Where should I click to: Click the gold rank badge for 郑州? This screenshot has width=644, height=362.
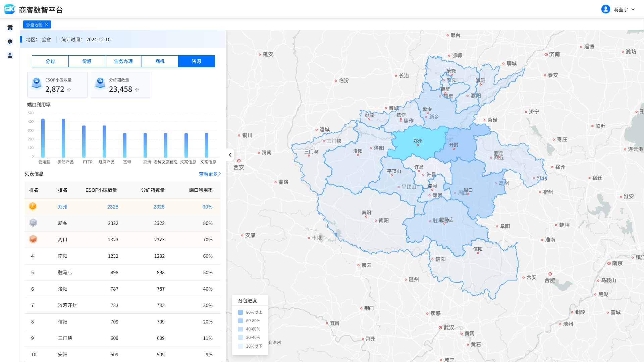click(33, 206)
